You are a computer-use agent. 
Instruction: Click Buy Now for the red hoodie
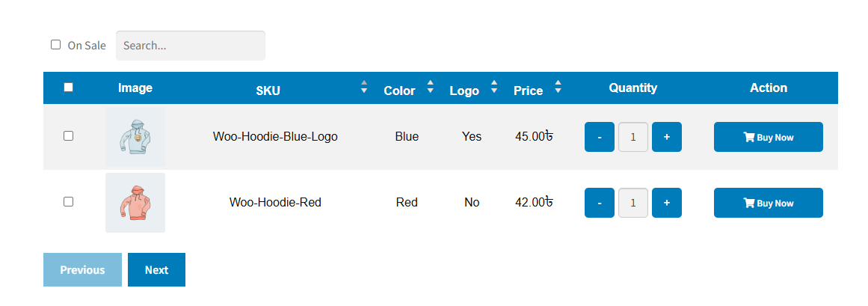coord(768,203)
